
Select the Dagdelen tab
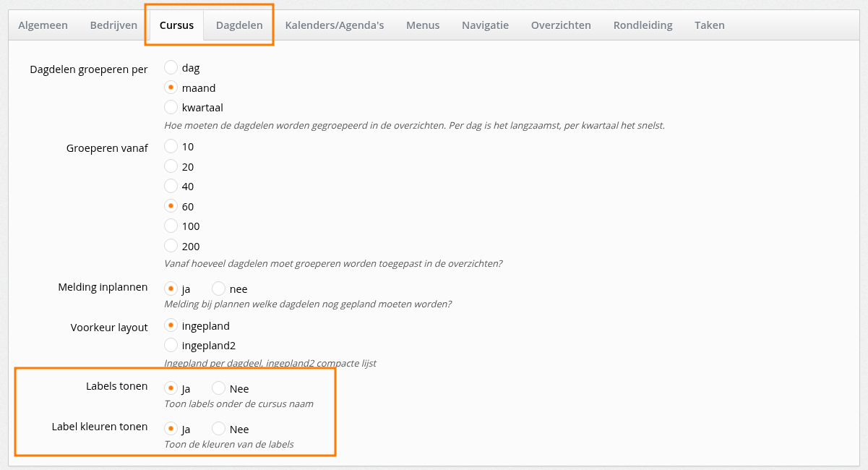tap(239, 25)
